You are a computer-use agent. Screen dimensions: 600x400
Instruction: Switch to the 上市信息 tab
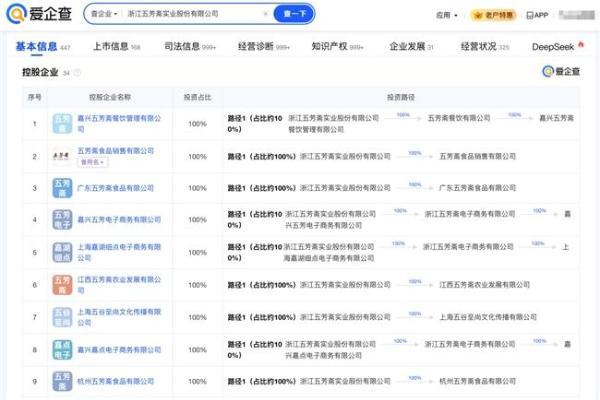coord(117,47)
